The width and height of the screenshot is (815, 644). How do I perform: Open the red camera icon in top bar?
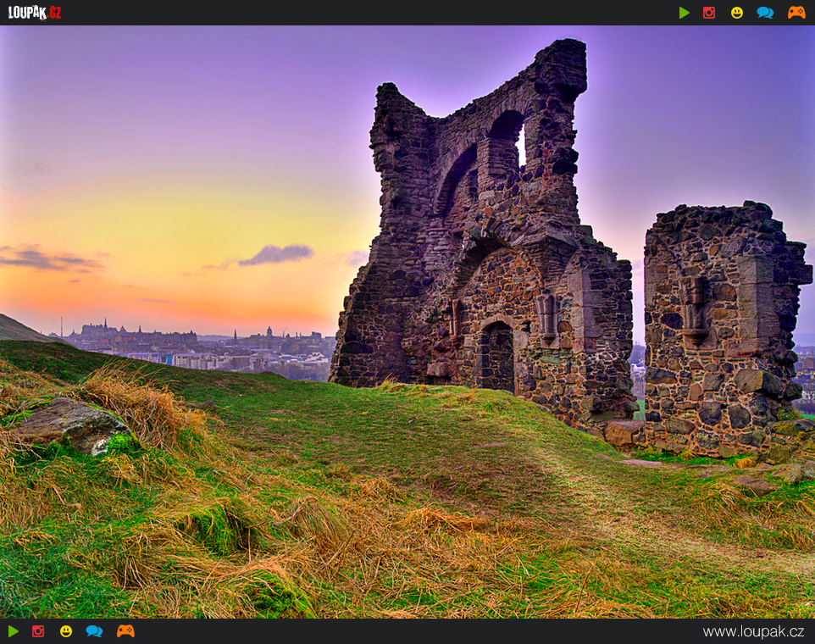tap(709, 13)
